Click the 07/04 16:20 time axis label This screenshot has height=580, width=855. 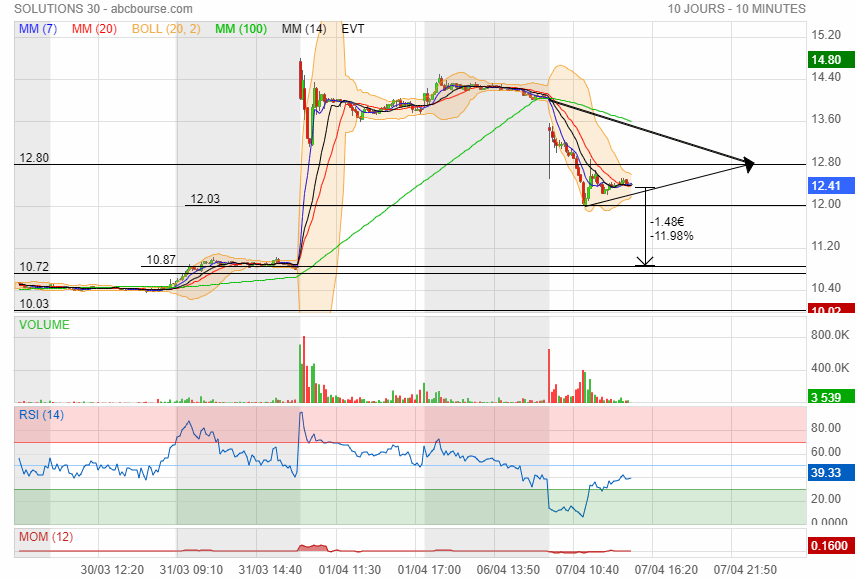click(666, 570)
